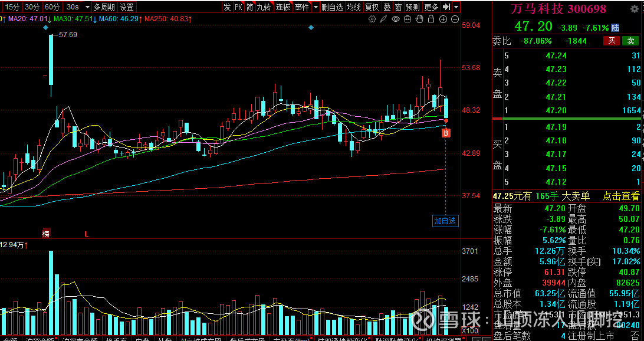Screen dimensions: 644x341
Task: Toggle the 均线 moving averages
Action: tap(354, 7)
